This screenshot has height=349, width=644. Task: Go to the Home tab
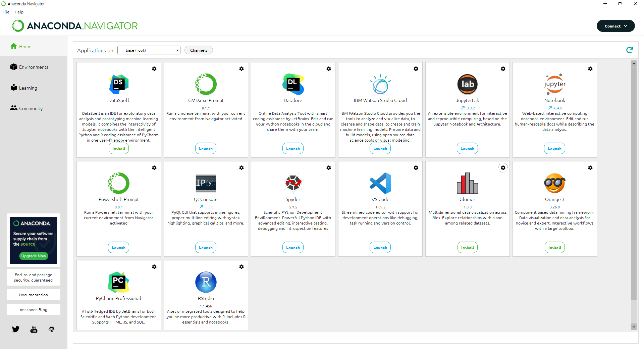point(34,46)
